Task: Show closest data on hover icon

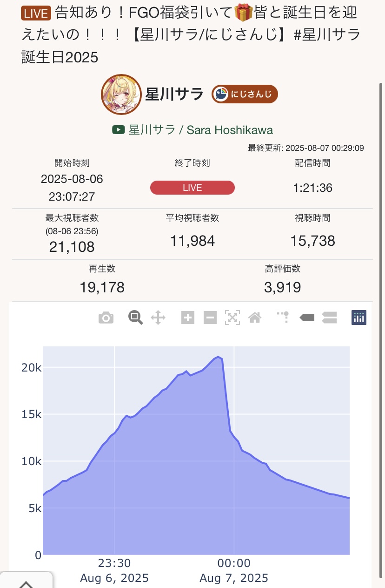Action: tap(307, 318)
